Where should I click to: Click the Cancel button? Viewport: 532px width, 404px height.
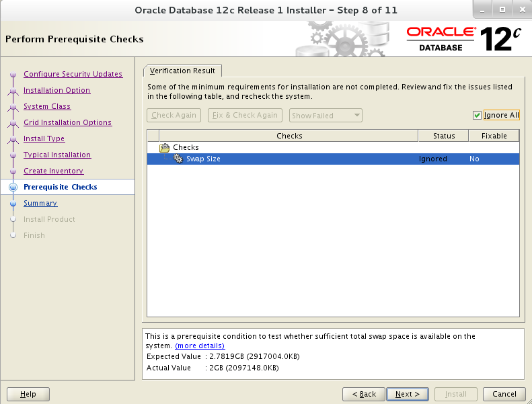pyautogui.click(x=504, y=394)
